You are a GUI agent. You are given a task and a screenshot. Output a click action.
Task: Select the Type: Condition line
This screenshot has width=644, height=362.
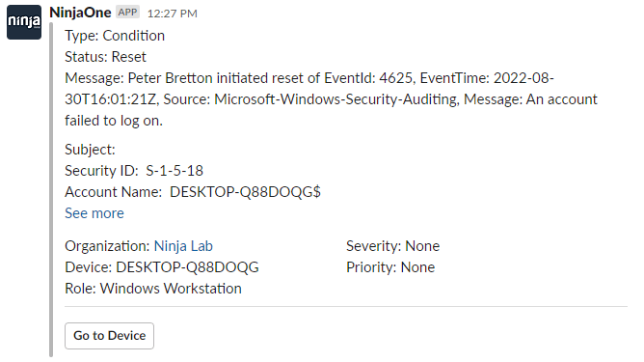(115, 36)
